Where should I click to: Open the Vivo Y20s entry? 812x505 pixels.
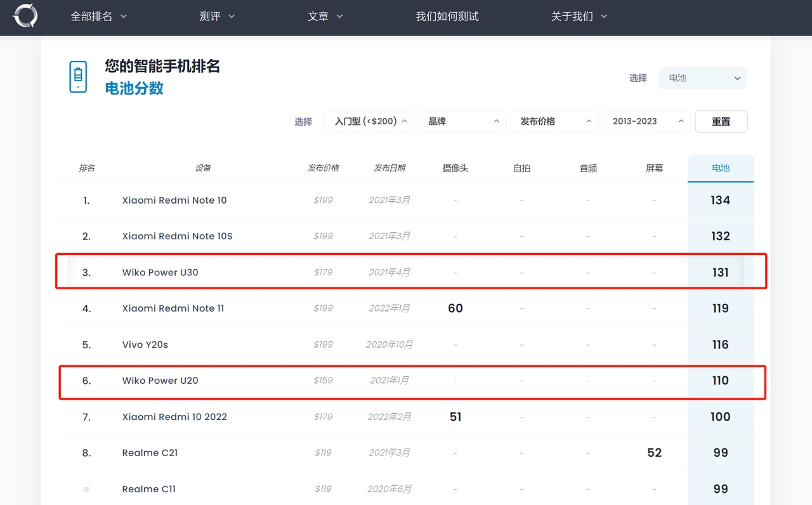[145, 344]
